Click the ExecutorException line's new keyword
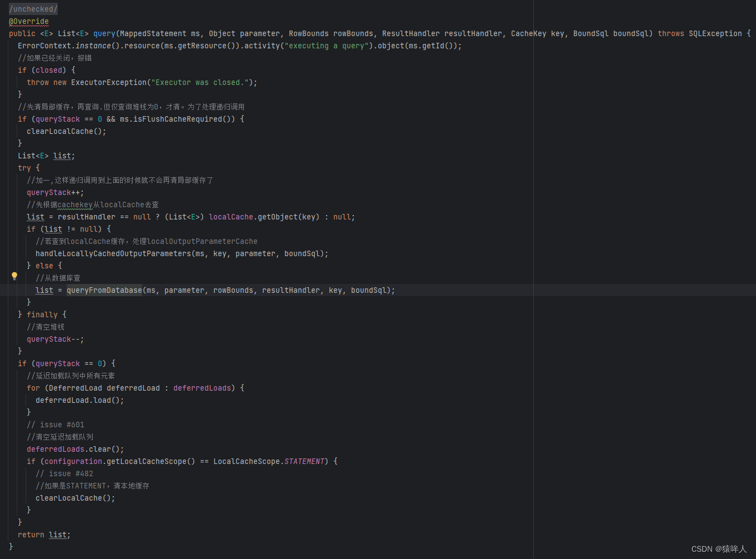Viewport: 756px width, 559px height. point(60,82)
